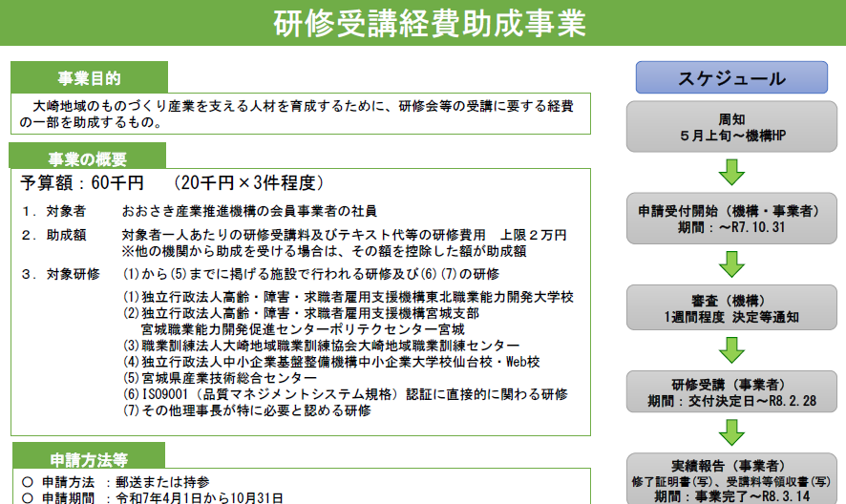The image size is (846, 504).
Task: Click item (2) 雇用支援機構宮城支部
Action: [301, 313]
